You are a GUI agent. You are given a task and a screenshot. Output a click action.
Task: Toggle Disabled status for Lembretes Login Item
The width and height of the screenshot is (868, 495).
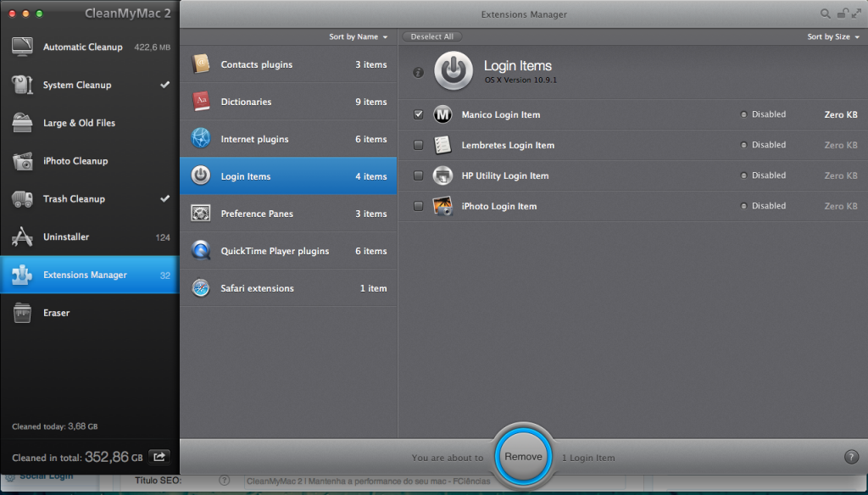(x=764, y=145)
